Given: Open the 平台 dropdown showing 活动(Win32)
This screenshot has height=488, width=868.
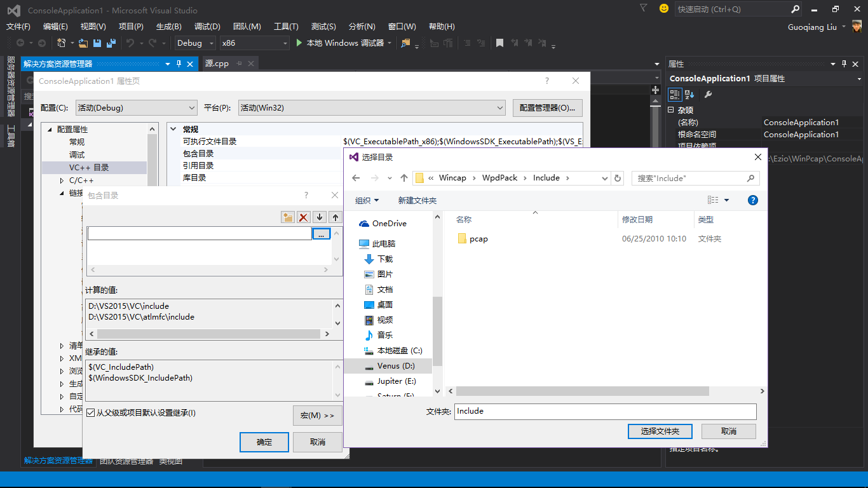Looking at the screenshot, I should pyautogui.click(x=372, y=108).
